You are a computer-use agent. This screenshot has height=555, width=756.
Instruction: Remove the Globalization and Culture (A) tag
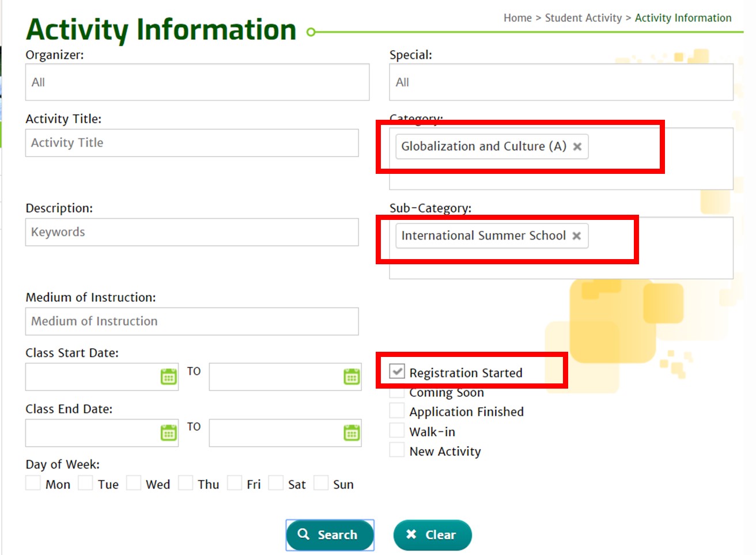pos(577,147)
